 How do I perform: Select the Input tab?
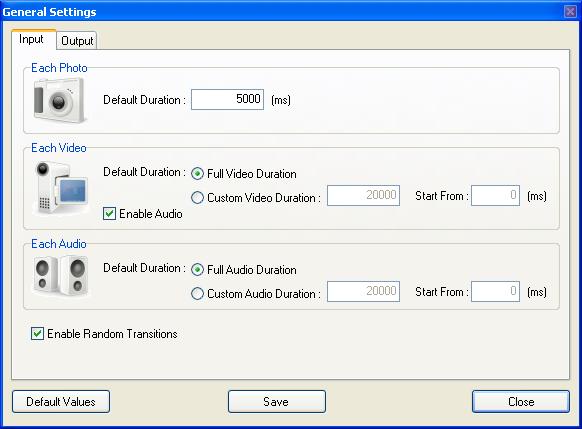[31, 39]
